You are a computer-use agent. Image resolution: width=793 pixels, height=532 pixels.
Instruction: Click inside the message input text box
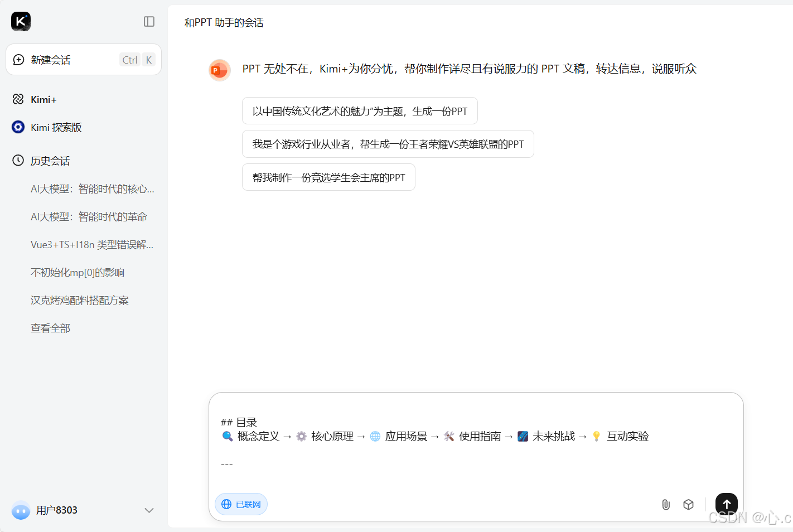coord(476,442)
